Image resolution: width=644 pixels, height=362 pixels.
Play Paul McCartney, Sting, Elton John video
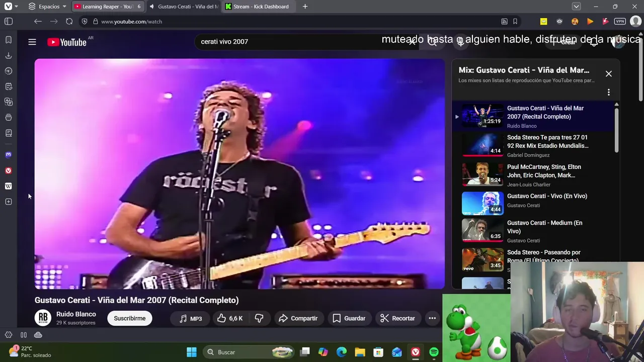click(x=533, y=175)
